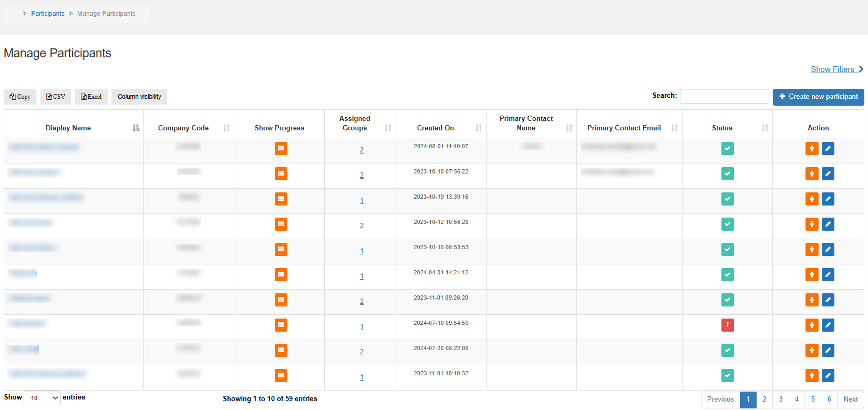
Task: Click the Copy export button
Action: 20,97
